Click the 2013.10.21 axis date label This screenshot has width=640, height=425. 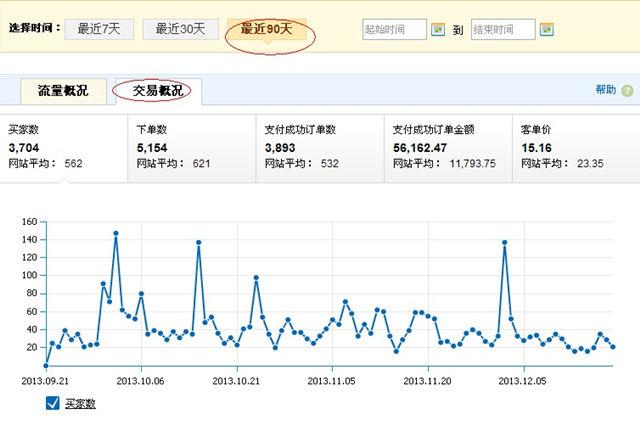pos(236,381)
